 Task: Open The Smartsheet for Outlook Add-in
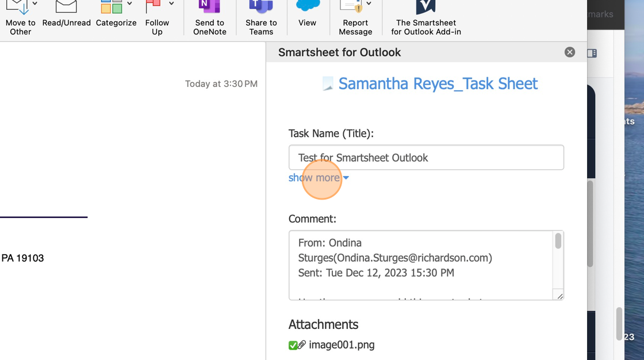[426, 18]
